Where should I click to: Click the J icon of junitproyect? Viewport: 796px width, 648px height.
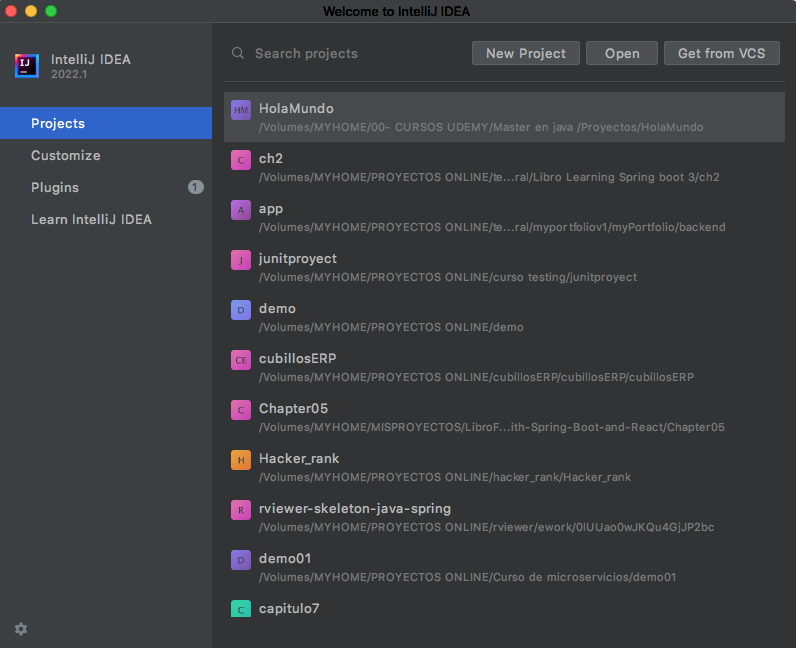pyautogui.click(x=241, y=260)
